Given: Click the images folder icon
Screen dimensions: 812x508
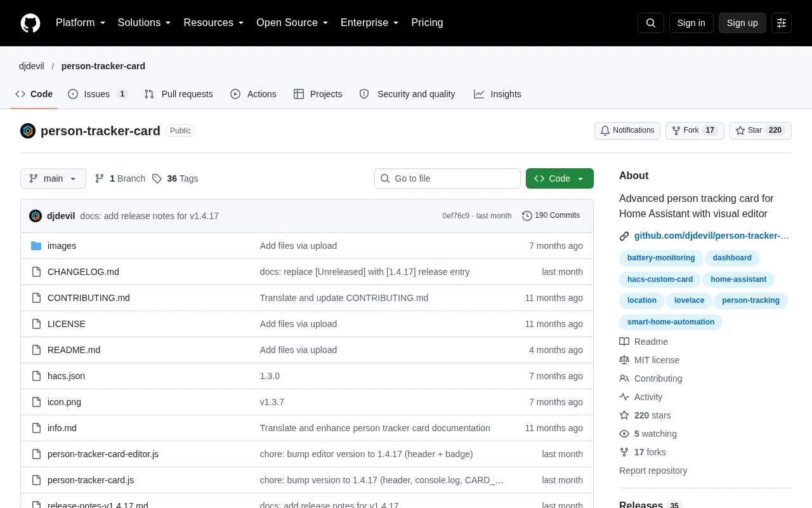Looking at the screenshot, I should tap(36, 246).
